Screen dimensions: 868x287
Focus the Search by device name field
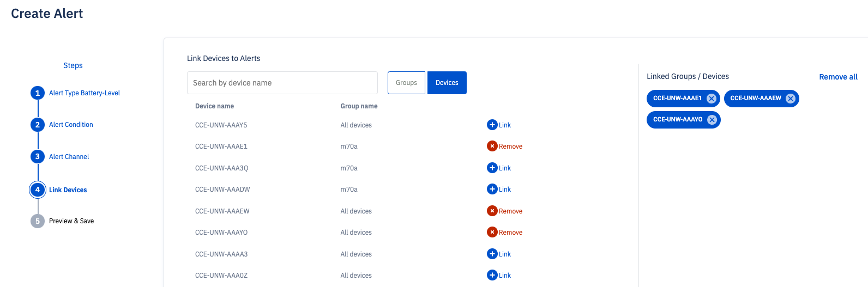(x=282, y=83)
